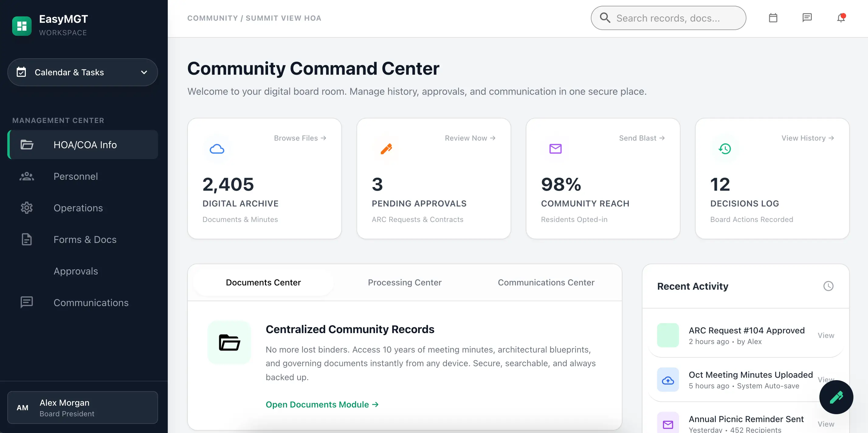Expand the Calendar & Tasks dropdown
This screenshot has width=868, height=433.
83,72
